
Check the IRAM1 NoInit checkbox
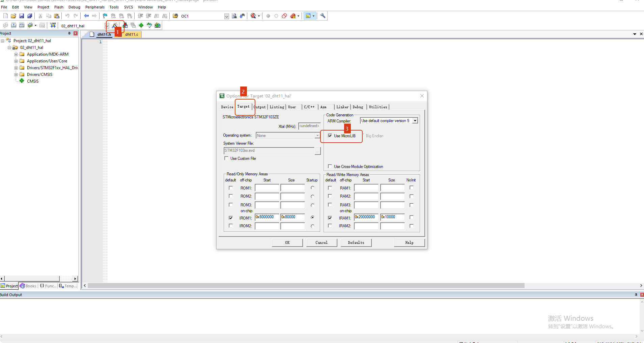(412, 217)
